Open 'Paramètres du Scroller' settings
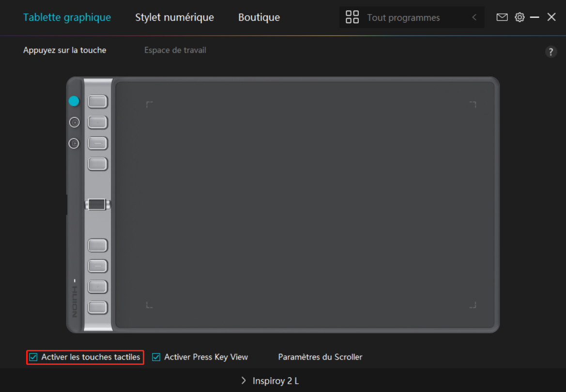Viewport: 566px width, 392px height. tap(320, 357)
